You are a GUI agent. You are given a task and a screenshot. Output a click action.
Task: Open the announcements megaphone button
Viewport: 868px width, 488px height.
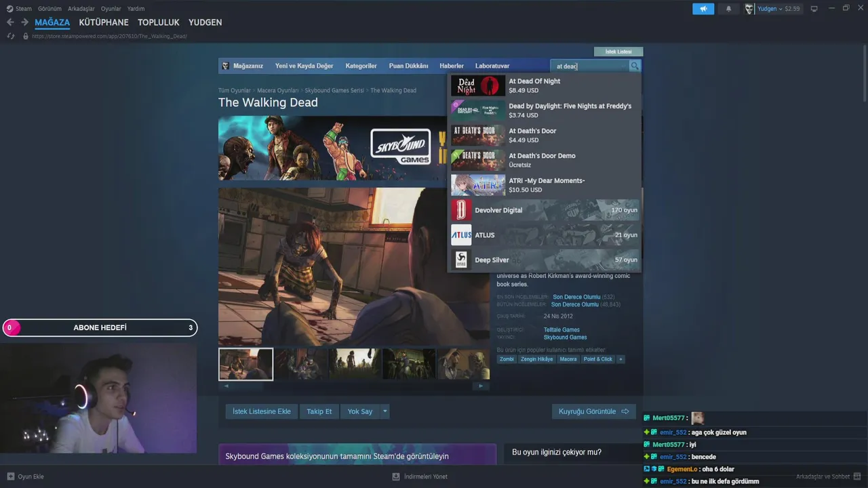click(x=703, y=9)
